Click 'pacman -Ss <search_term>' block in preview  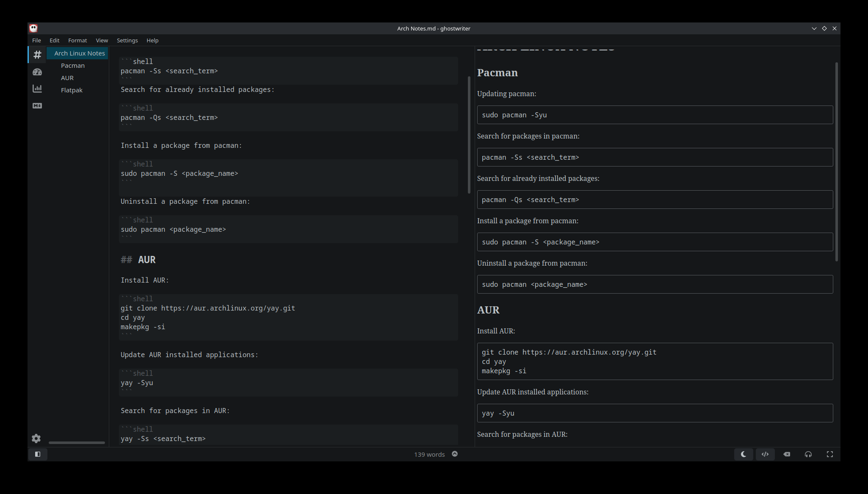point(655,157)
